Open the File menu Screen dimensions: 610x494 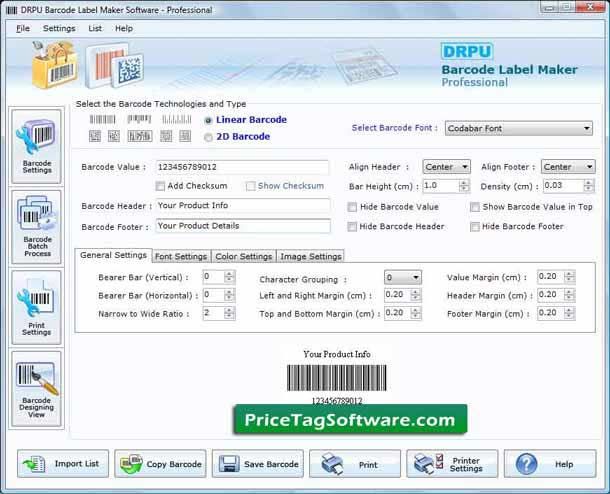(23, 28)
